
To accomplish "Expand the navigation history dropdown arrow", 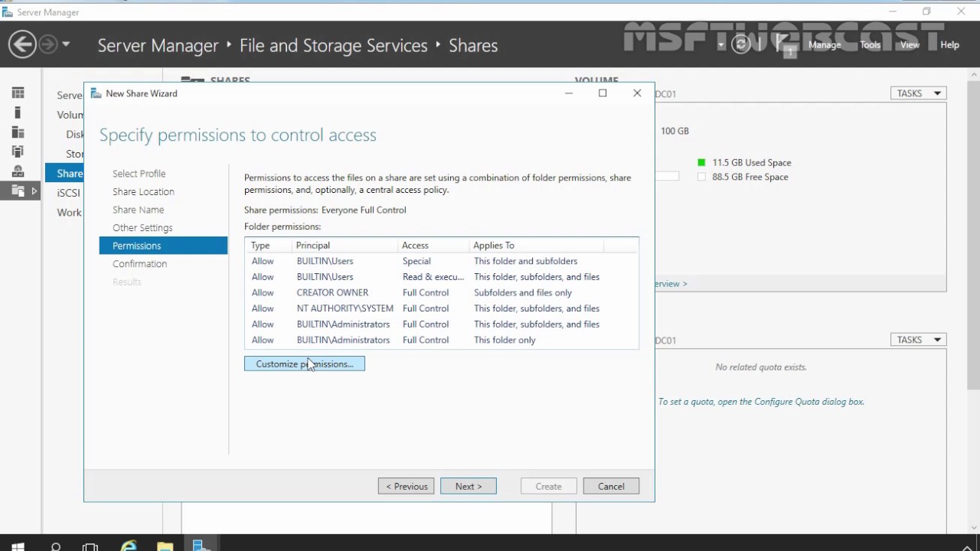I will (x=66, y=44).
